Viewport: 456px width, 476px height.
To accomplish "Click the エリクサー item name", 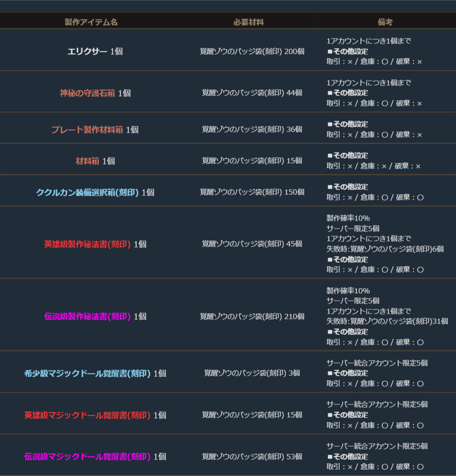I will pos(87,51).
